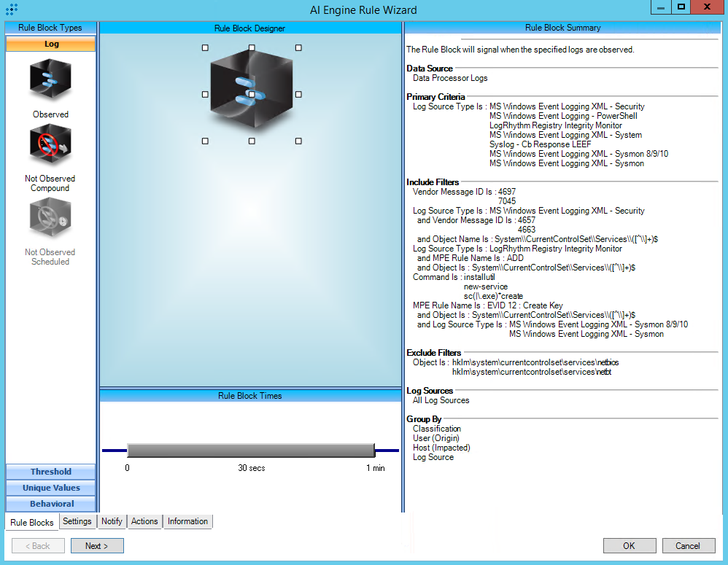Expand the Threshold rule block section
The width and height of the screenshot is (728, 565).
coord(50,472)
